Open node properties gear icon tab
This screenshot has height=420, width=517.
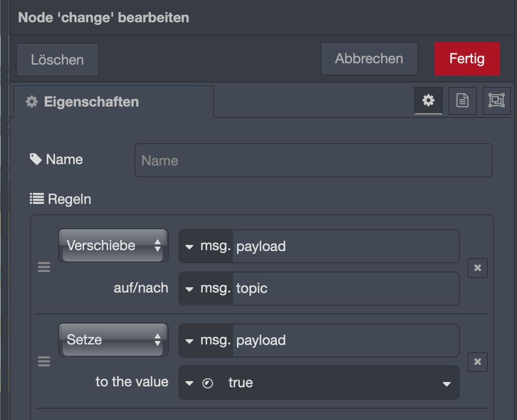428,100
